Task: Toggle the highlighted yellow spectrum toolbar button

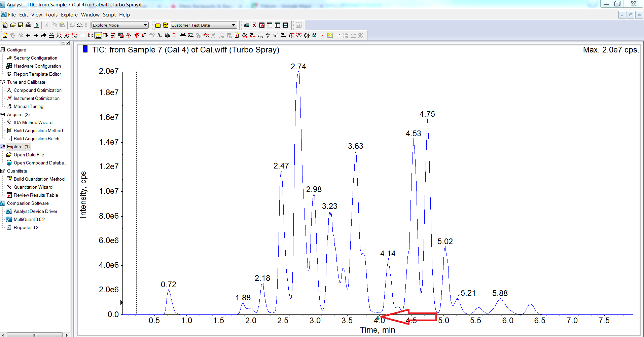Action: pos(98,35)
